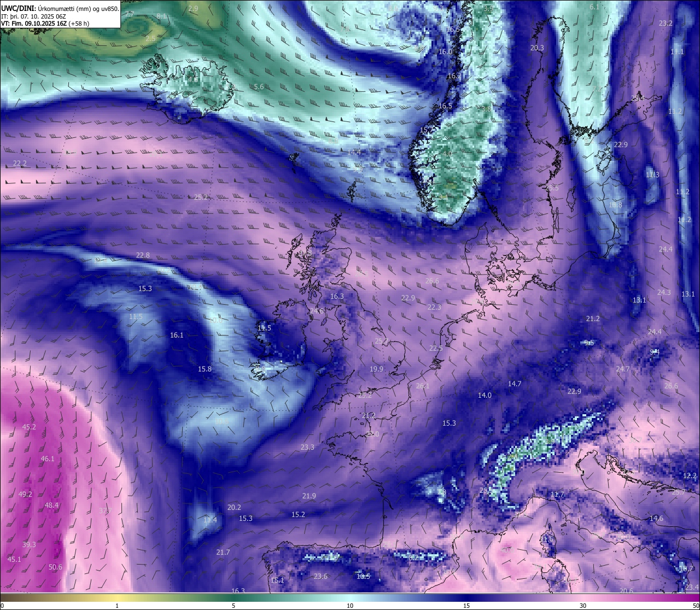Click the map value 6.1 at the top
The height and width of the screenshot is (610, 700).
pos(594,7)
